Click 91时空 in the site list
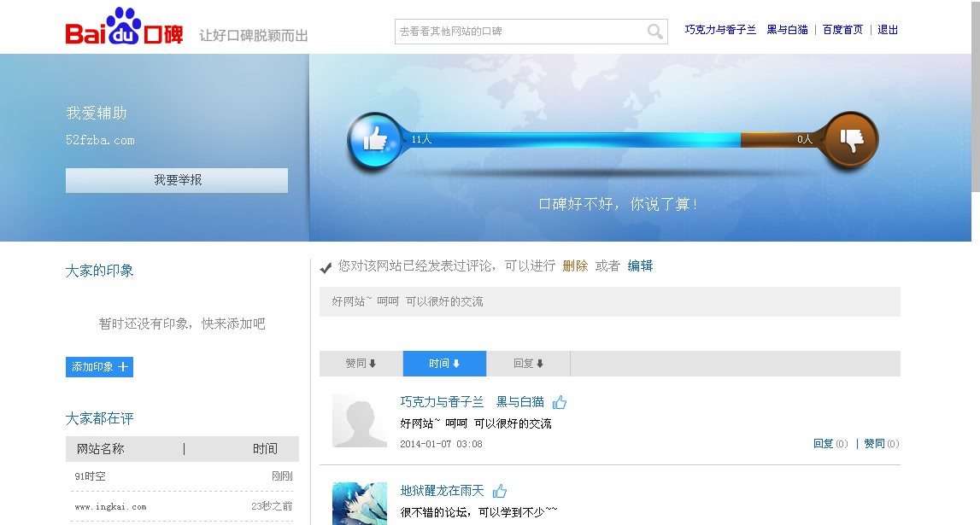Screen dimensions: 980x525 coord(90,476)
